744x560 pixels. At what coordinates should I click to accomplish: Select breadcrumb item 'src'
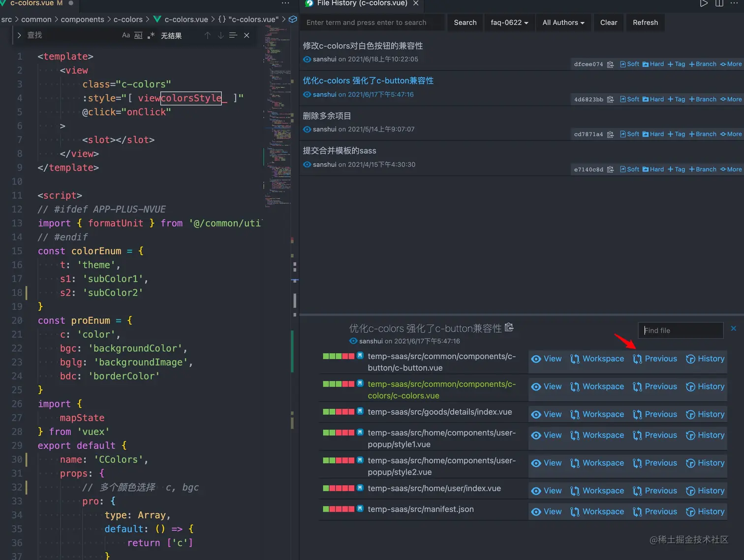(6, 19)
